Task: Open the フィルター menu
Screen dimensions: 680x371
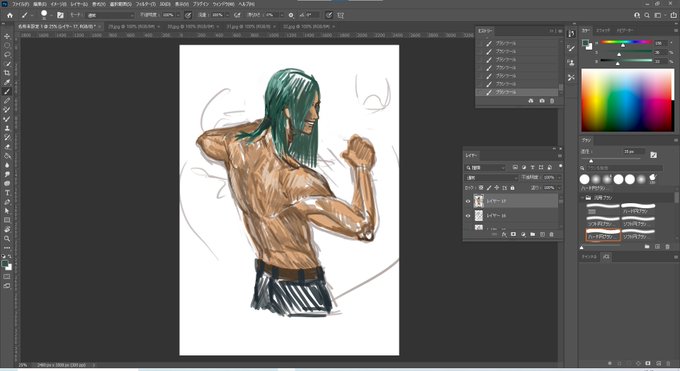Action: (x=145, y=4)
